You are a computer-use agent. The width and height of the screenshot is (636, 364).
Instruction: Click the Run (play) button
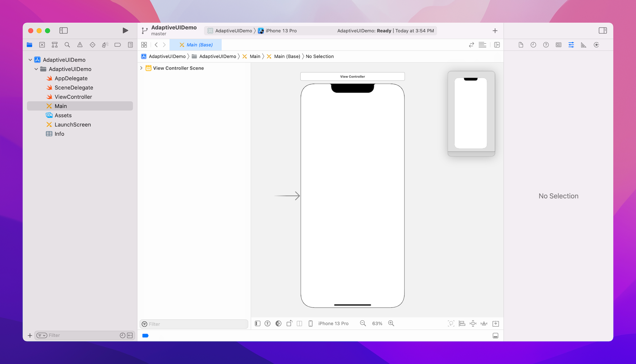[125, 30]
